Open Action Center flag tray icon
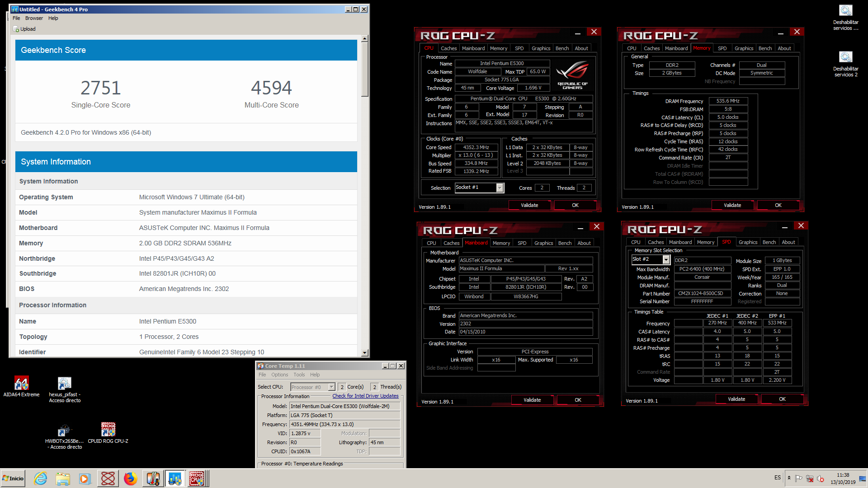This screenshot has height=488, width=868. tap(798, 479)
